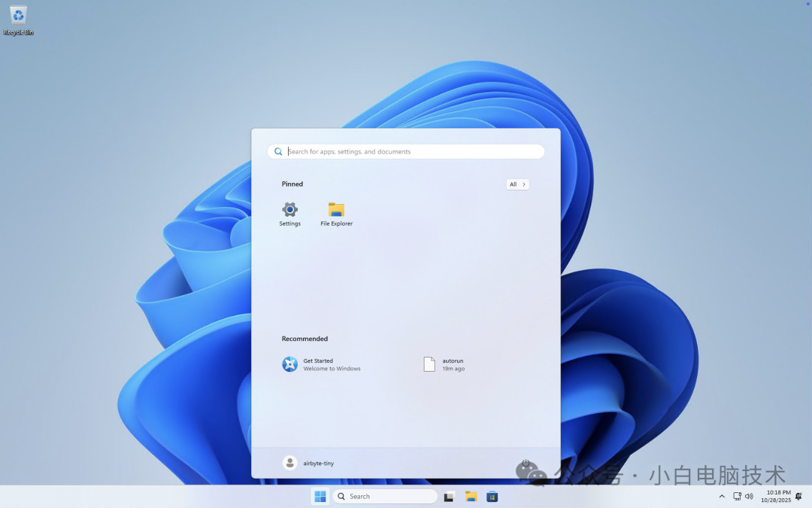Click the Pinned section heading
The width and height of the screenshot is (812, 508).
(292, 184)
